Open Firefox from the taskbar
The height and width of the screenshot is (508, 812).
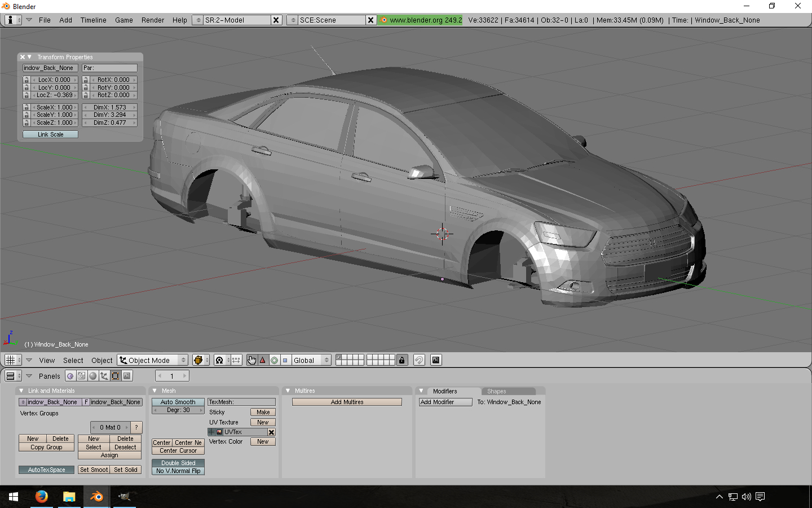click(x=42, y=497)
